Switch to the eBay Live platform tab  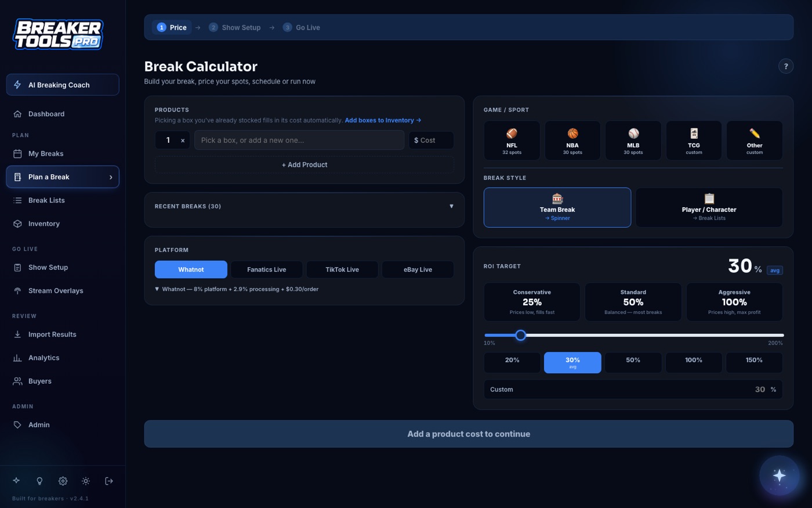point(418,269)
